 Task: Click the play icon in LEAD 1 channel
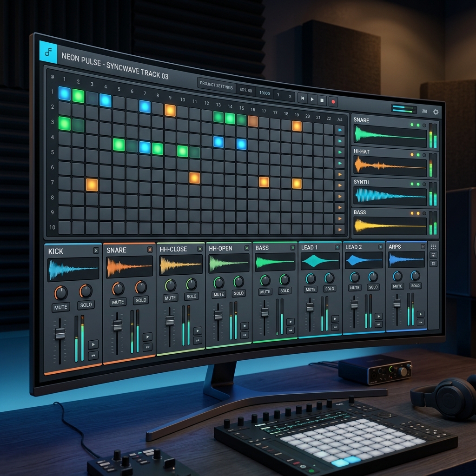pos(335,319)
